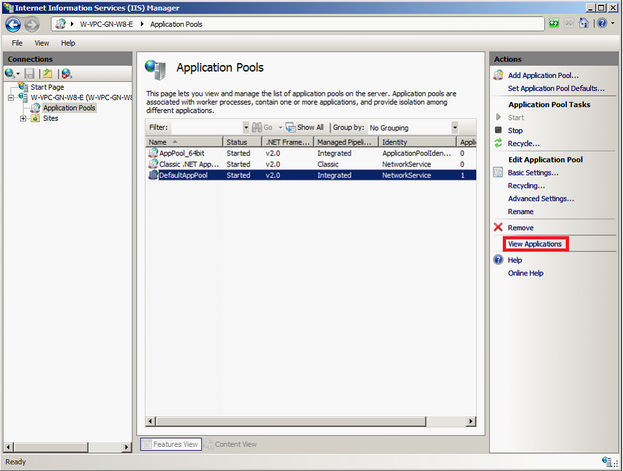Open the View menu

pos(41,43)
